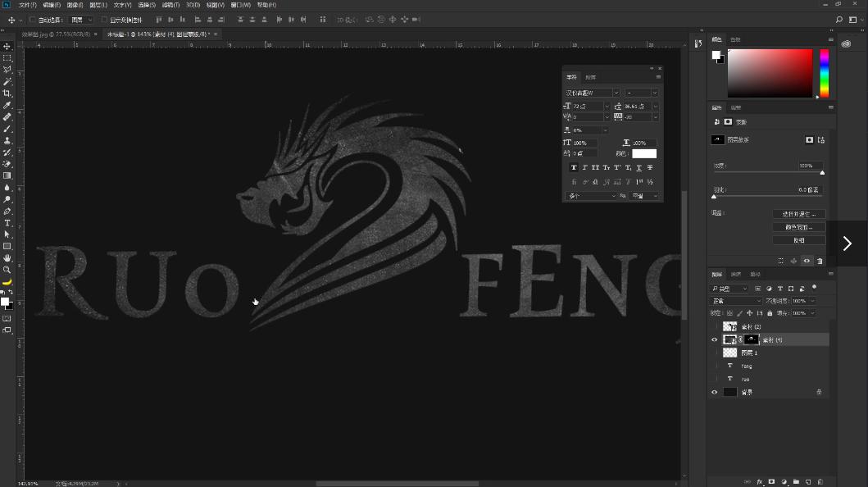
Task: Open the font size dropdown
Action: point(607,107)
